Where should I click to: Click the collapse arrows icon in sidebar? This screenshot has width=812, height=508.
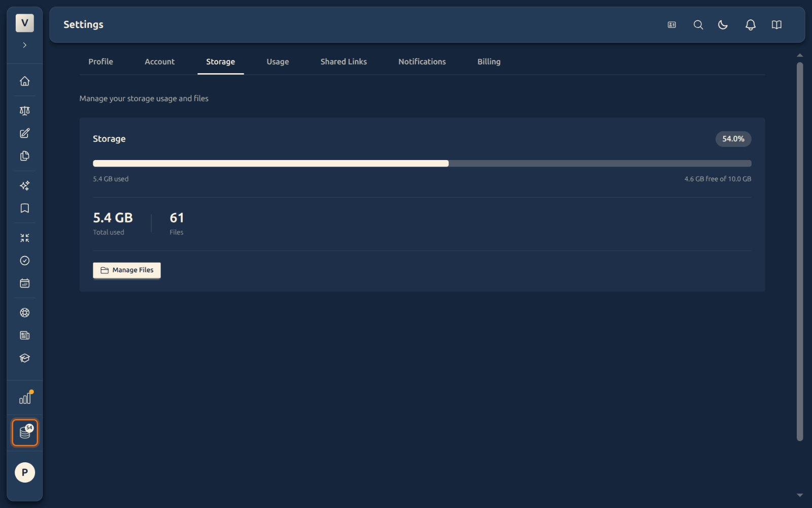pyautogui.click(x=24, y=238)
